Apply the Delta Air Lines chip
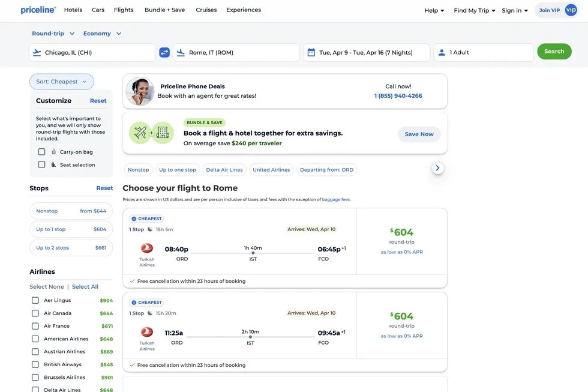This screenshot has height=392, width=588. [x=224, y=169]
